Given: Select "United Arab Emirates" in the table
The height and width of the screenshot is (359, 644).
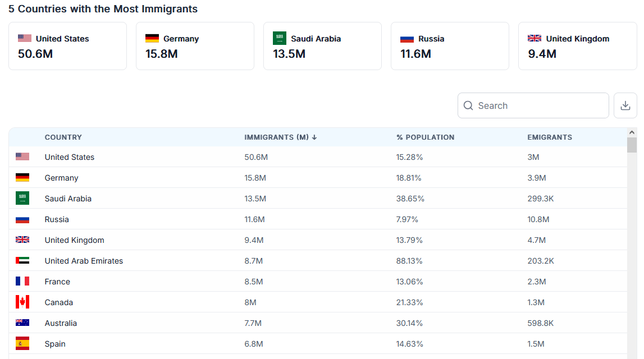Looking at the screenshot, I should click(x=84, y=261).
